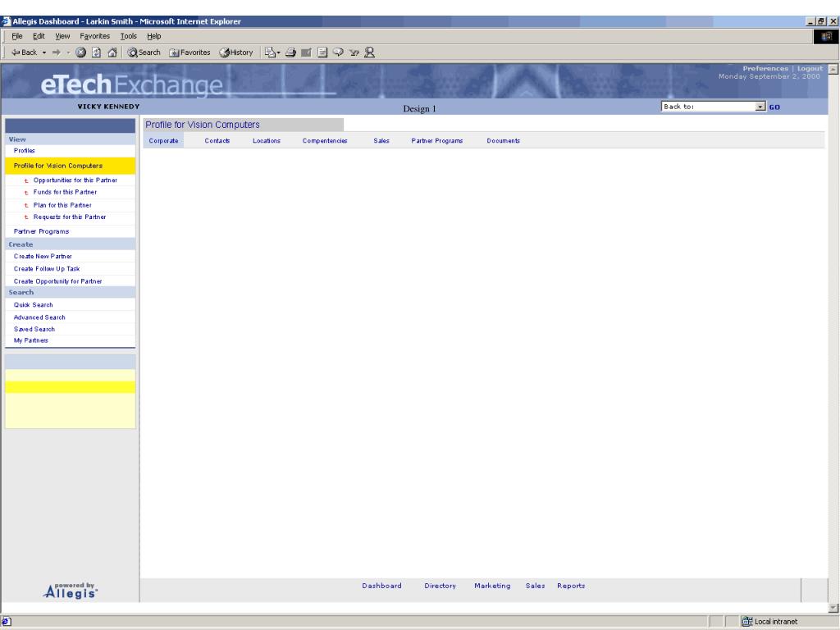
Task: Click the Yahoo Y toolbar icon
Action: point(354,52)
